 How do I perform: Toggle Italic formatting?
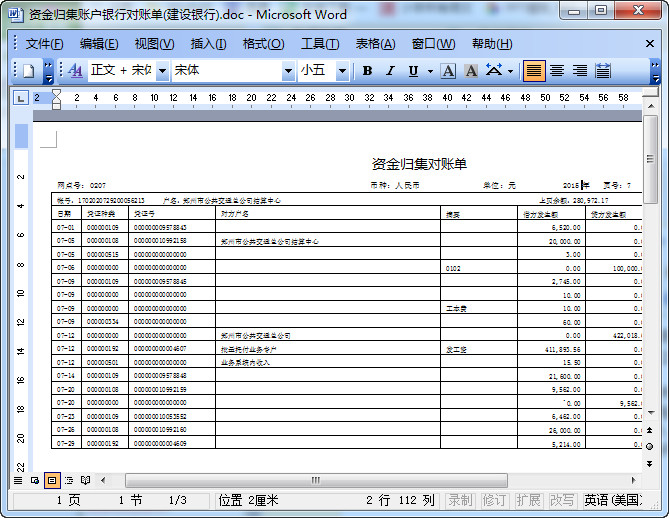[x=390, y=71]
